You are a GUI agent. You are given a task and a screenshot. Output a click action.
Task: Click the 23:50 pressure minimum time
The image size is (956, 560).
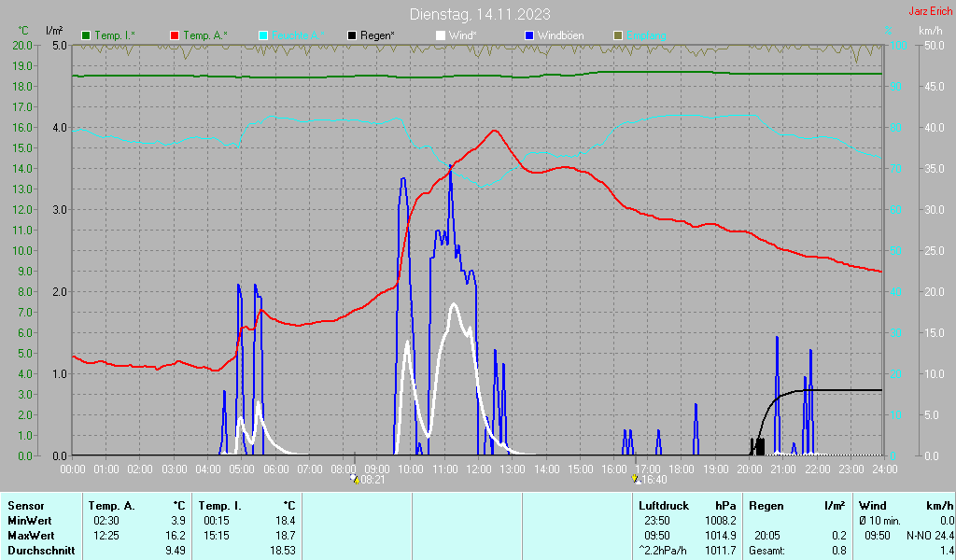[657, 521]
